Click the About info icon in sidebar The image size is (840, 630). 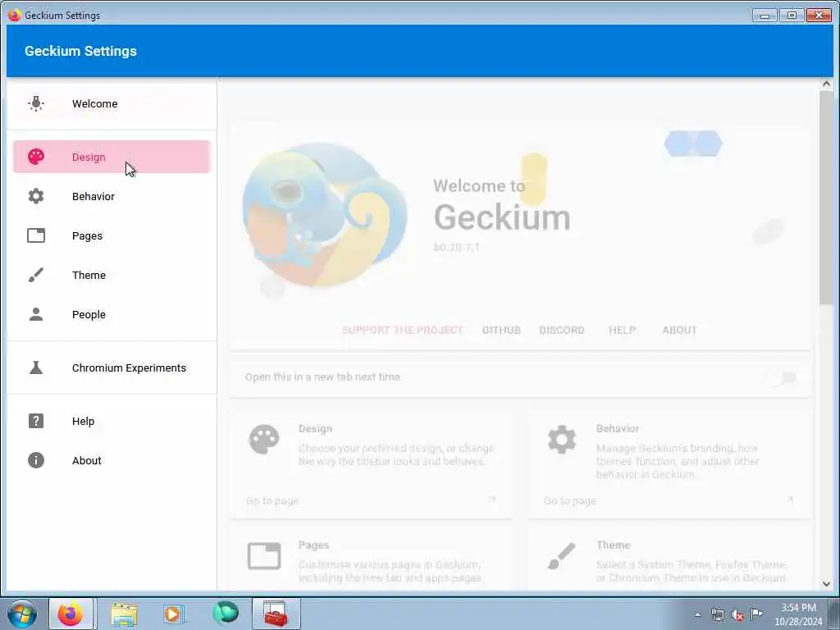[x=36, y=460]
